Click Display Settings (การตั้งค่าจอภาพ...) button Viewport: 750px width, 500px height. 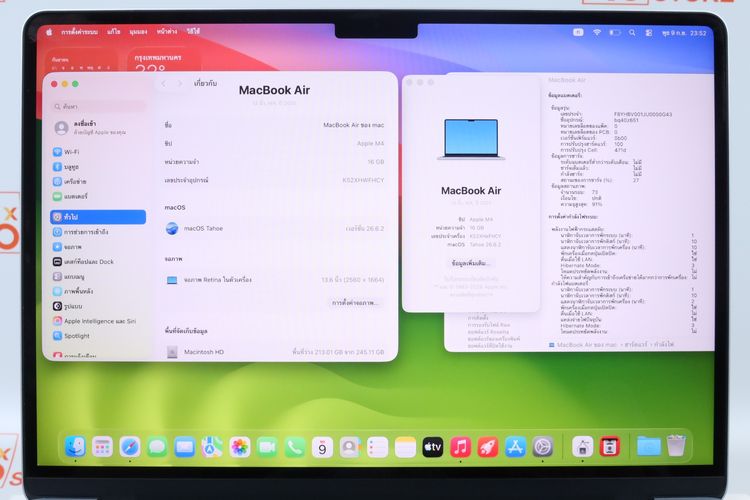click(354, 303)
